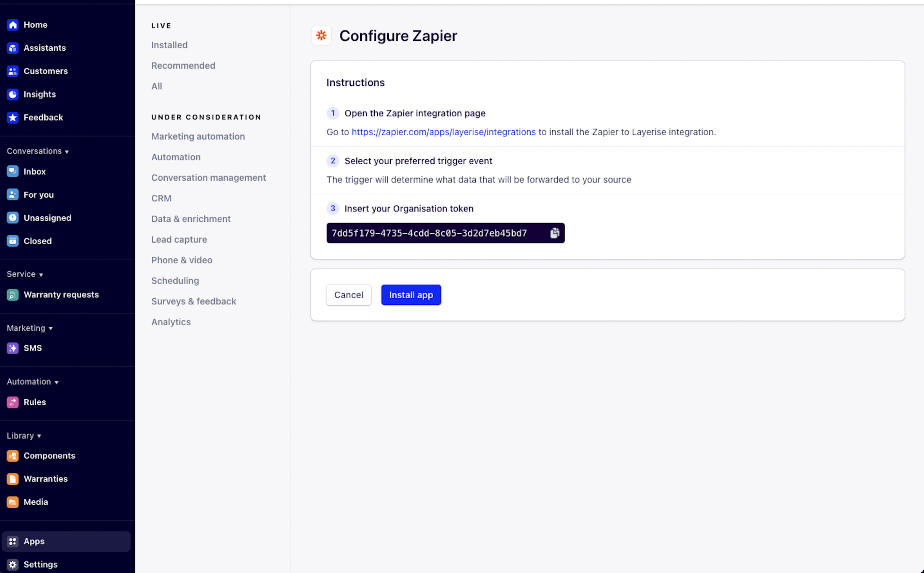924x573 pixels.
Task: Click the Insights pie chart icon
Action: [x=13, y=94]
